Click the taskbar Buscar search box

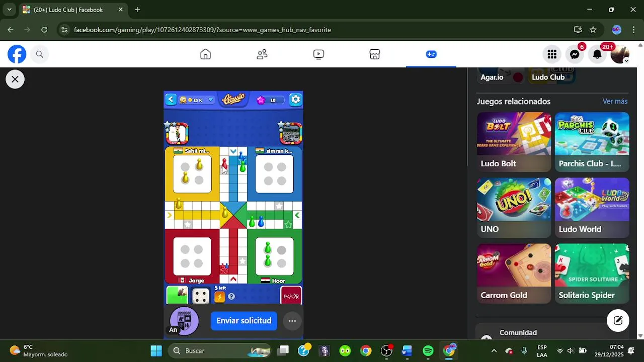pyautogui.click(x=219, y=350)
